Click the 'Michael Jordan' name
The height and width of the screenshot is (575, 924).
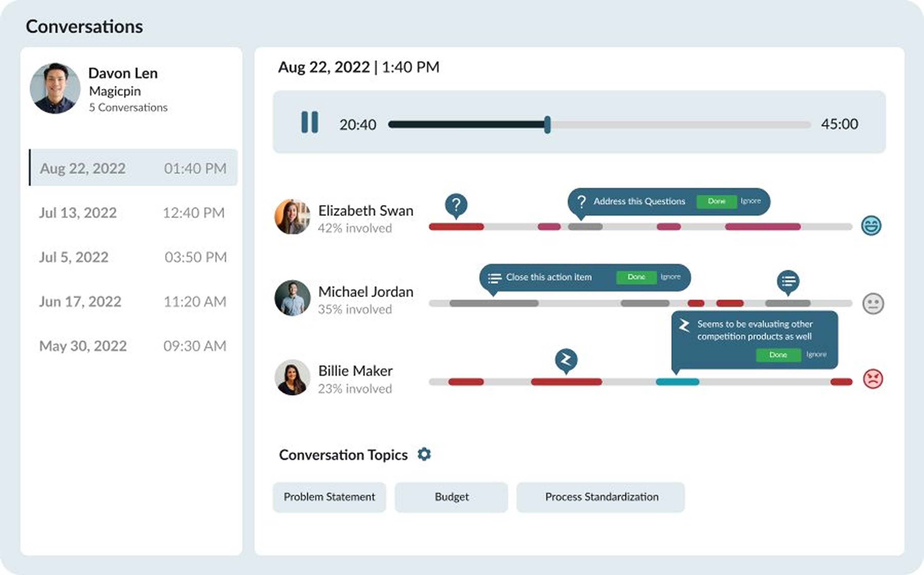coord(366,292)
